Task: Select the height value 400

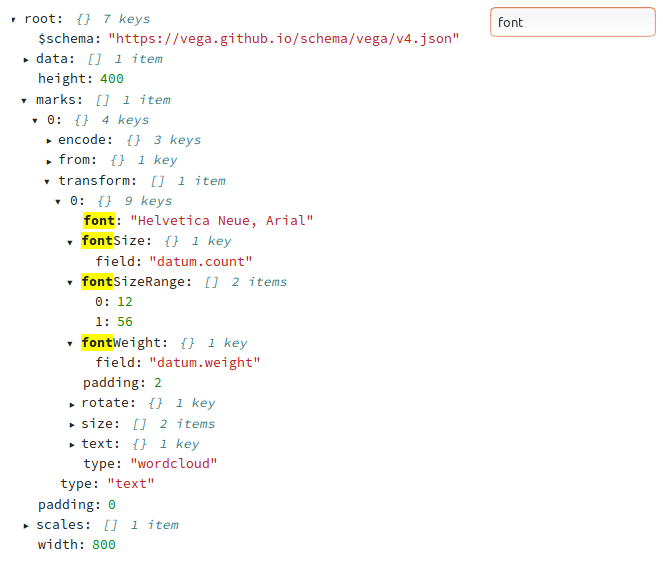Action: 111,79
